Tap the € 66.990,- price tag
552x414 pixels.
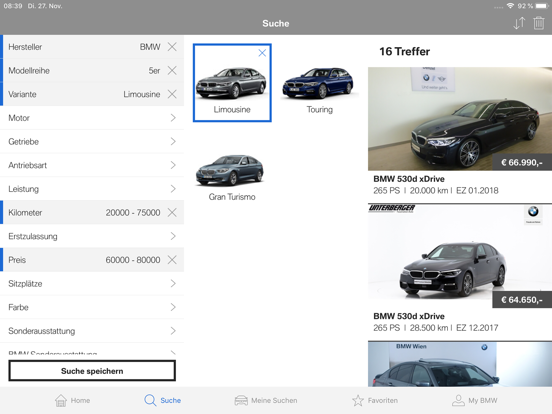click(x=522, y=162)
